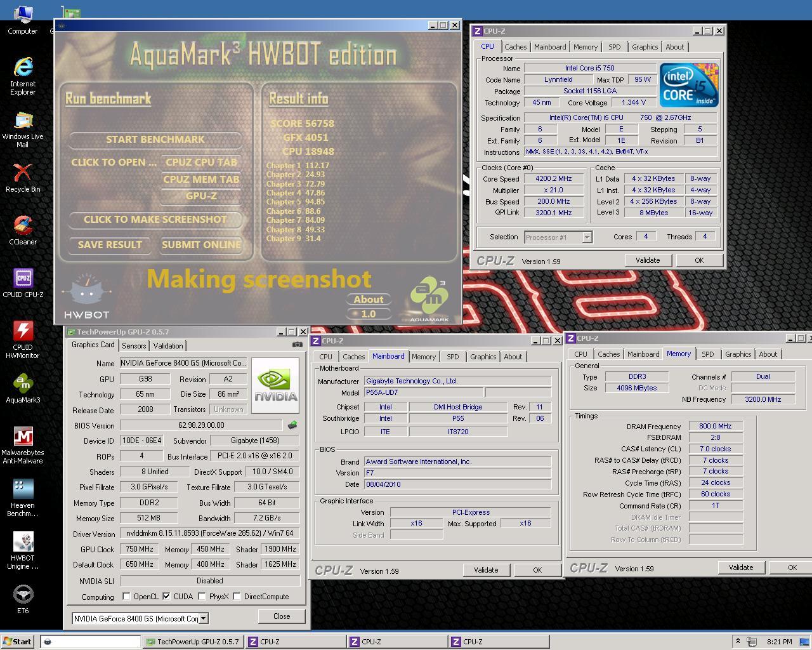Image resolution: width=812 pixels, height=650 pixels.
Task: Click the HWBOT mascot logo in AquaMark
Action: pyautogui.click(x=86, y=295)
